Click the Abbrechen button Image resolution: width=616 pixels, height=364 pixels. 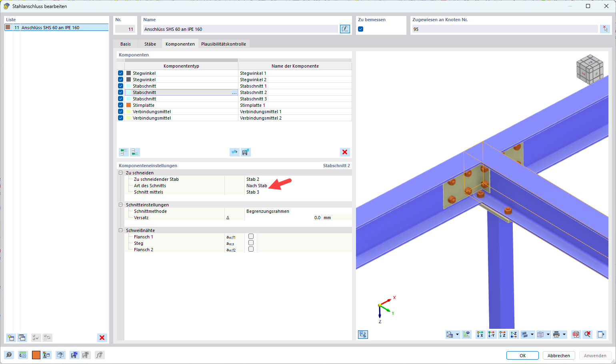558,356
